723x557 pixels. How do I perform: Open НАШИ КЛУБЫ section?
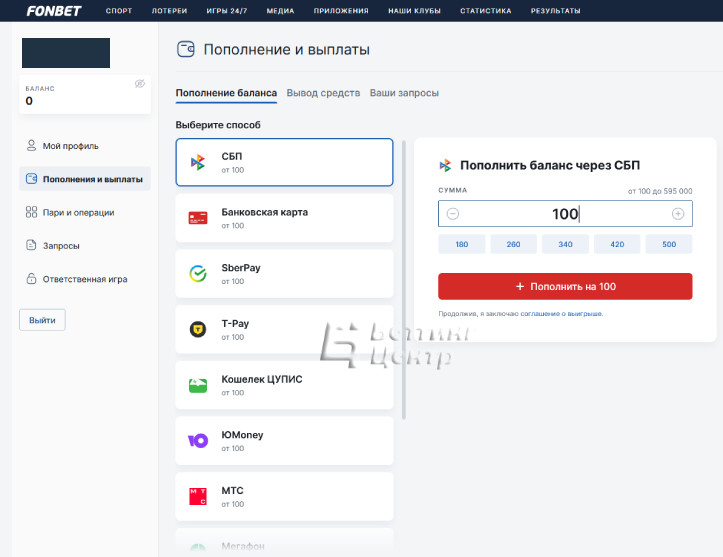tap(415, 11)
